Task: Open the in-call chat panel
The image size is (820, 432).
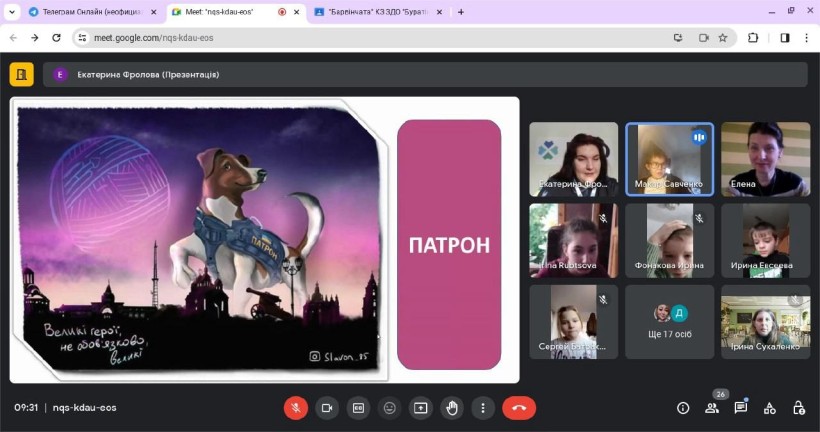Action: (x=741, y=408)
